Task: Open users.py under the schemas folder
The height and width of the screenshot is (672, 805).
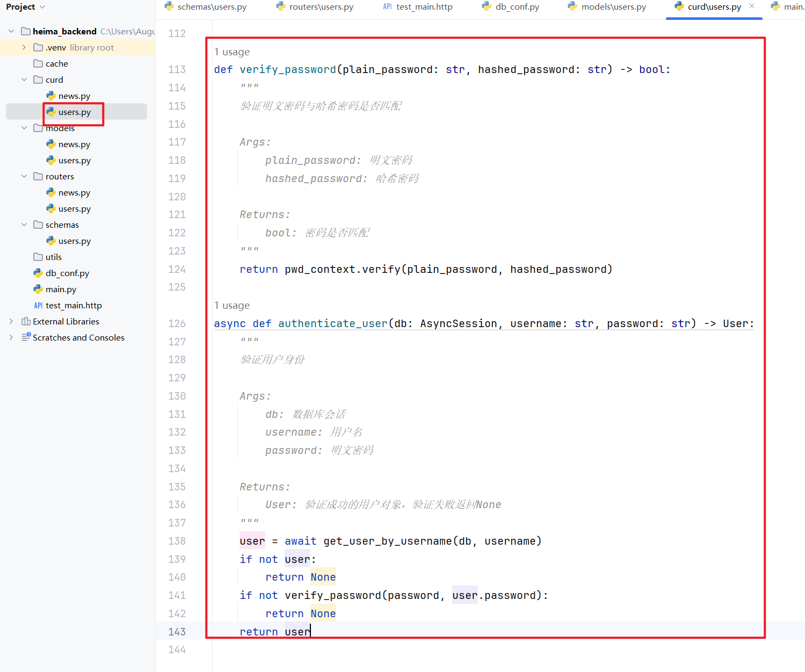Action: tap(74, 241)
